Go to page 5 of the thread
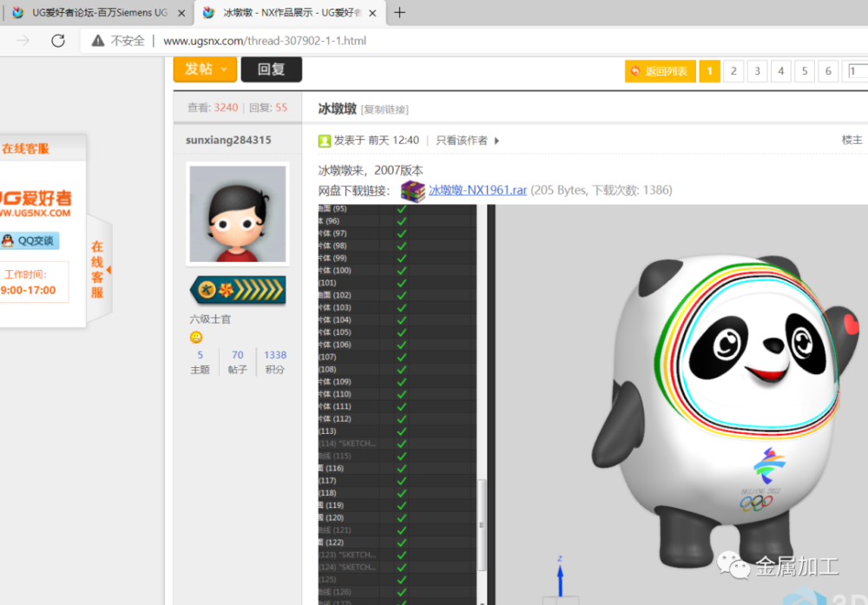Image resolution: width=868 pixels, height=605 pixels. [805, 71]
